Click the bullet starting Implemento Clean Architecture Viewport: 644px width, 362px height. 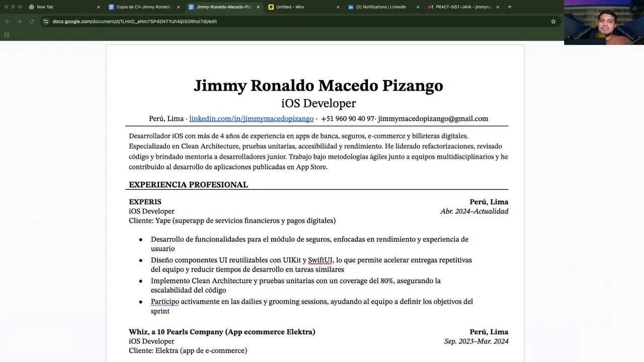pos(296,285)
